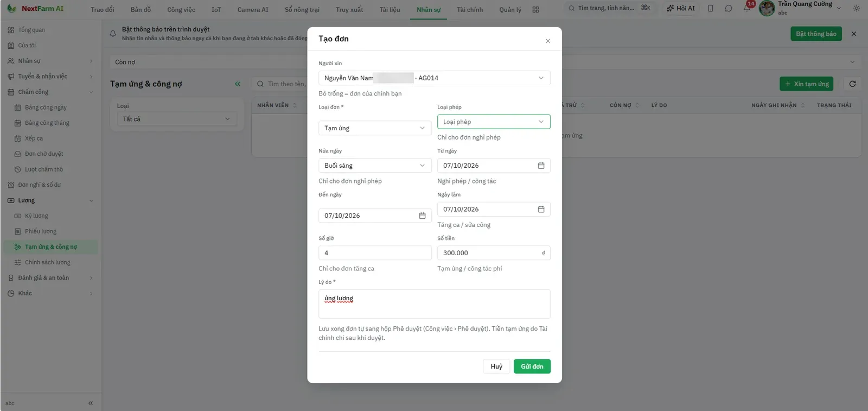Sort by the NHÂN VIÊN column icon
The image size is (868, 411).
tap(295, 105)
